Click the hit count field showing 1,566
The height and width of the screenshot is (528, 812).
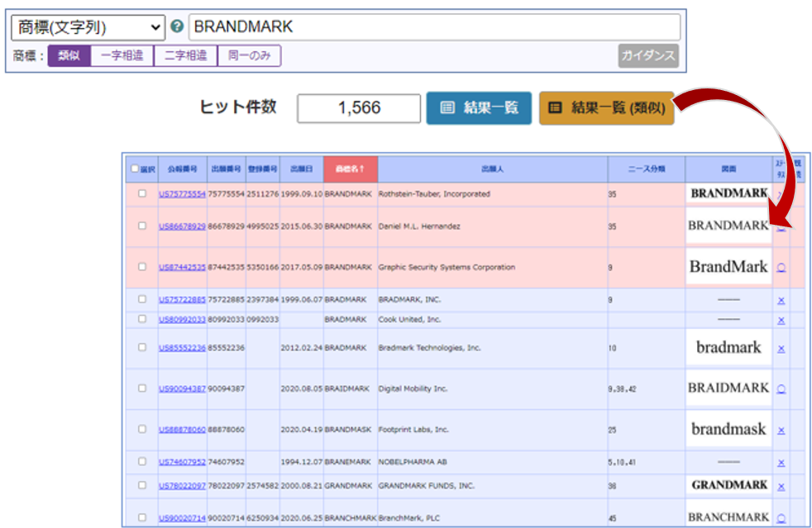pos(359,108)
